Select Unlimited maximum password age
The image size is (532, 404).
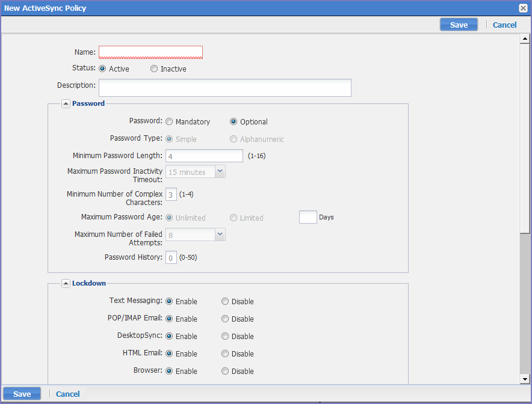click(169, 218)
